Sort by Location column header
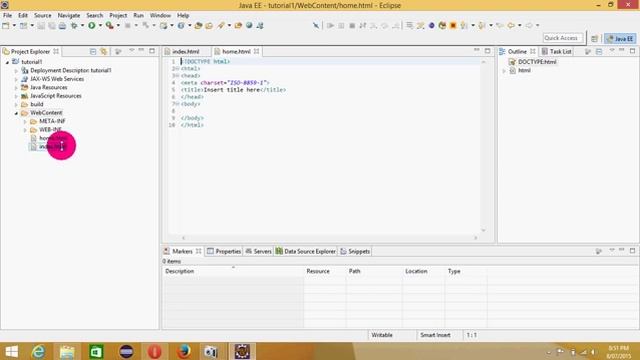 pos(423,271)
